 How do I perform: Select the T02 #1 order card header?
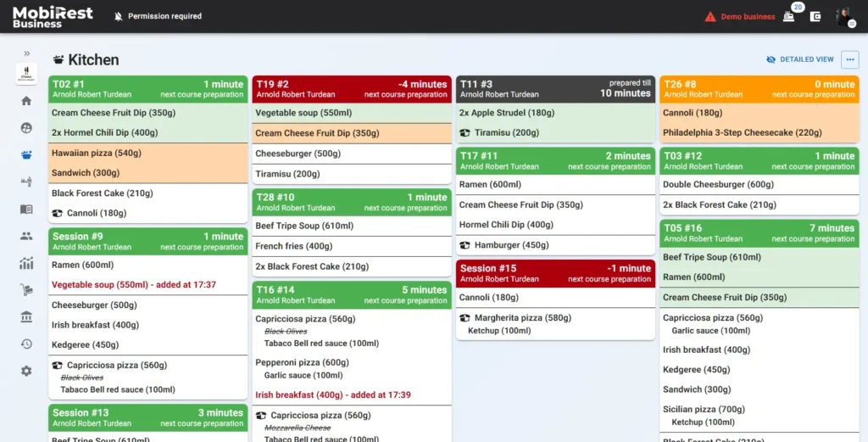(147, 89)
